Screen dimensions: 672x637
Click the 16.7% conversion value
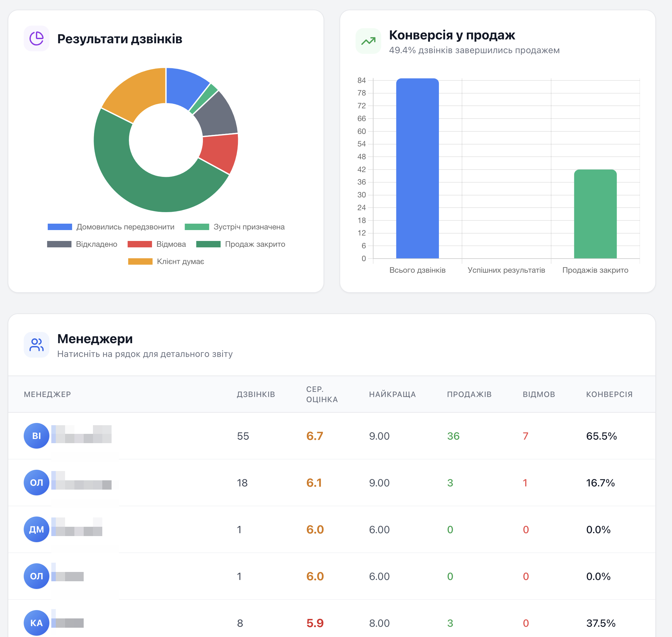pyautogui.click(x=600, y=483)
